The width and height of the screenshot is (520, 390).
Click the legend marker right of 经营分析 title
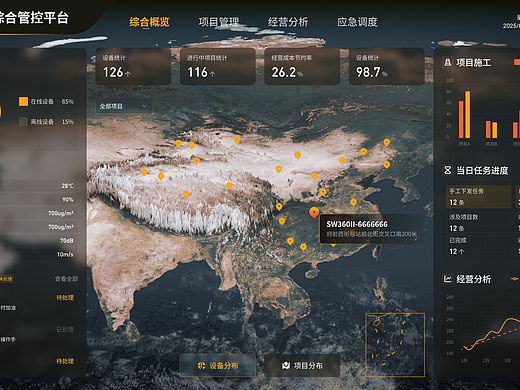(x=515, y=279)
